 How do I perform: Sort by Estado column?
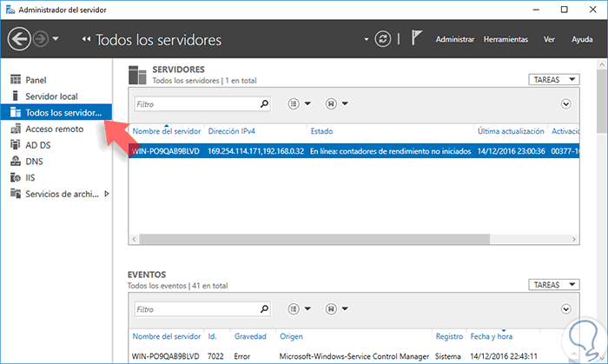[x=321, y=131]
